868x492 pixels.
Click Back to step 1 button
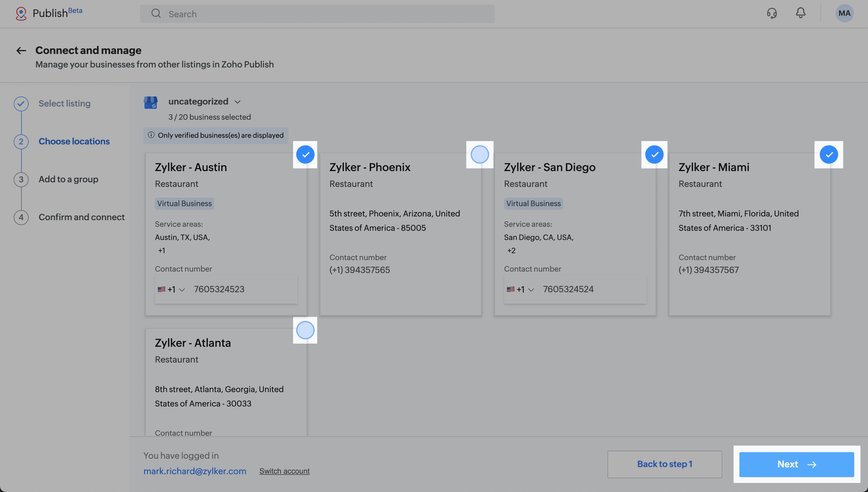click(x=664, y=464)
